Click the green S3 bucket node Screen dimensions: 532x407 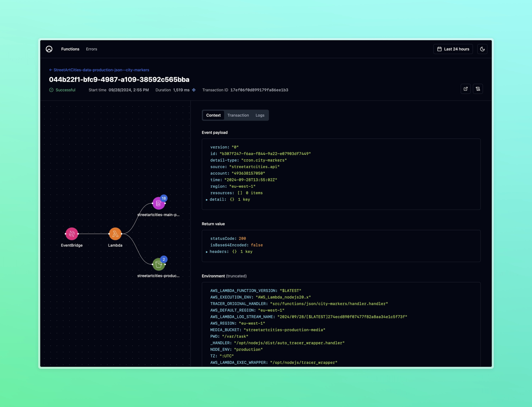(x=158, y=265)
